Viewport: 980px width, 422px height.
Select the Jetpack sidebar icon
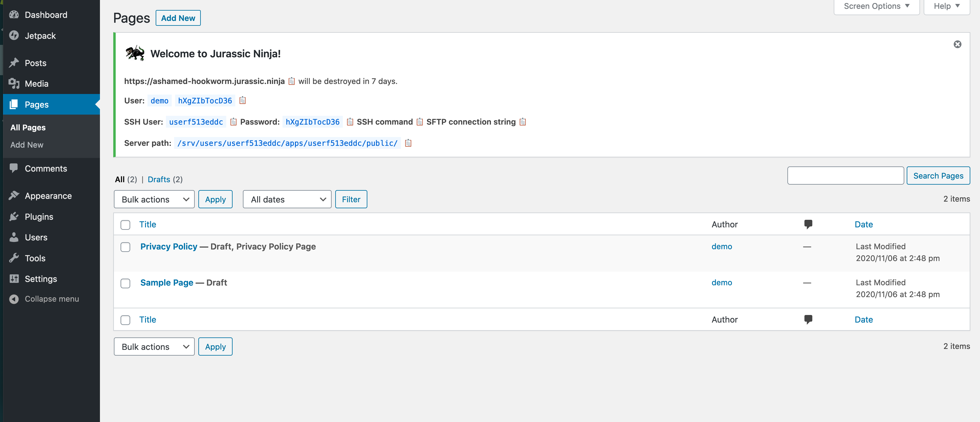tap(14, 35)
